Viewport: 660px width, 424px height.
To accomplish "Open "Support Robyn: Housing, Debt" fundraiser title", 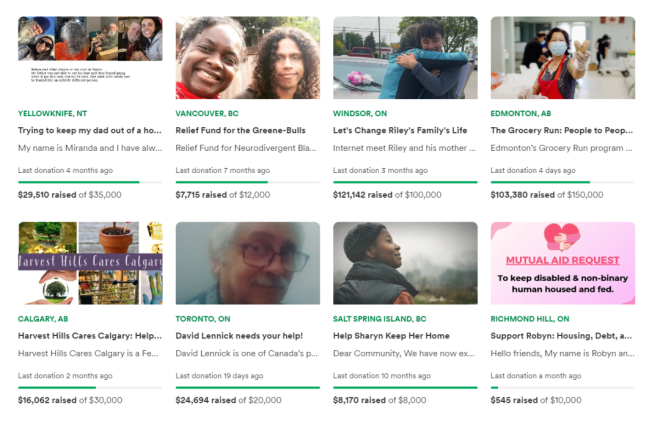I will [561, 335].
